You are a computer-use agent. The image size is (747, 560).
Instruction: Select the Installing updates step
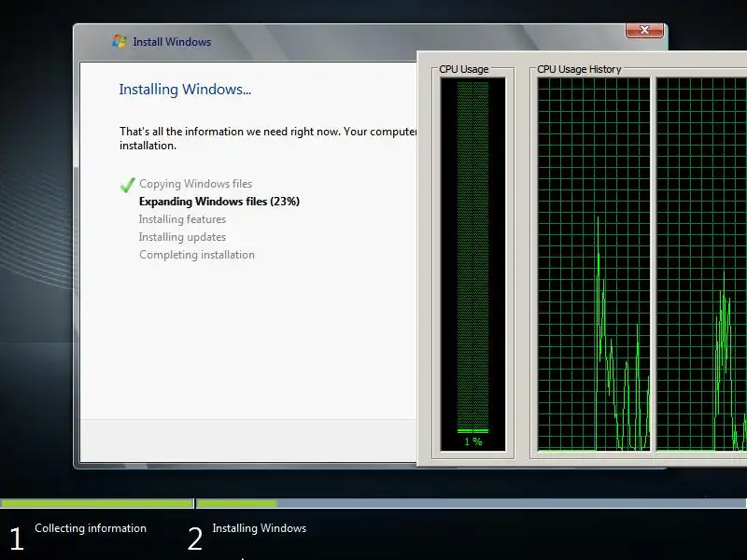coord(182,237)
